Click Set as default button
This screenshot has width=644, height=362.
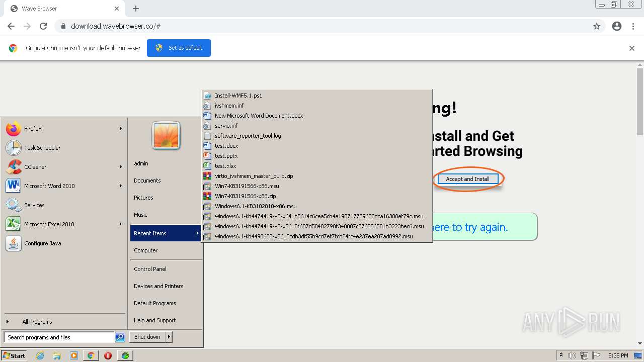(179, 48)
